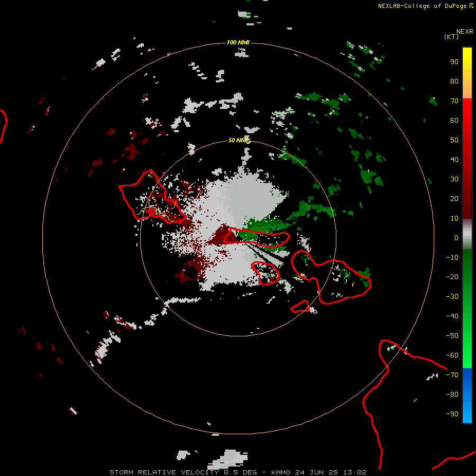Click the blue bottom segment of the color bar
The width and height of the screenshot is (476, 476).
click(x=467, y=395)
